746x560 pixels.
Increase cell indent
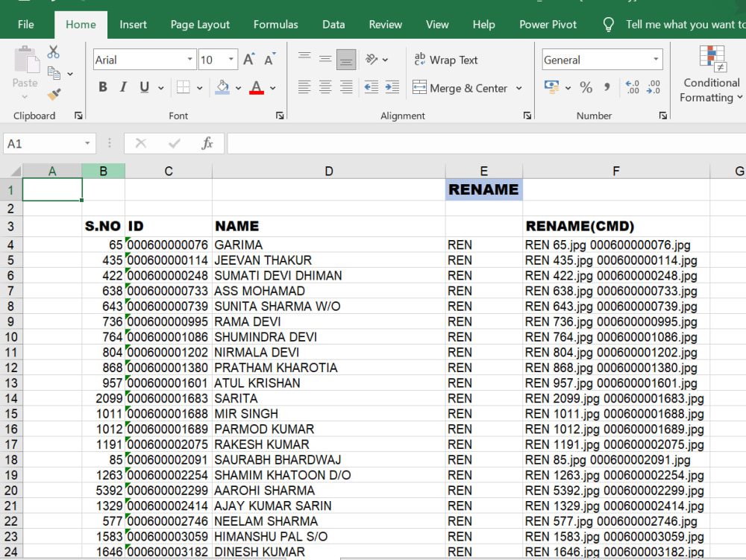tap(392, 87)
